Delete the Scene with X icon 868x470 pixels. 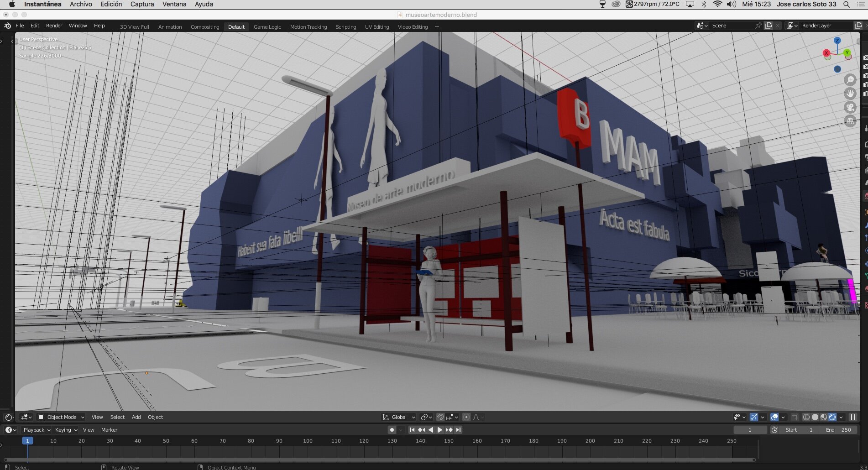click(778, 26)
